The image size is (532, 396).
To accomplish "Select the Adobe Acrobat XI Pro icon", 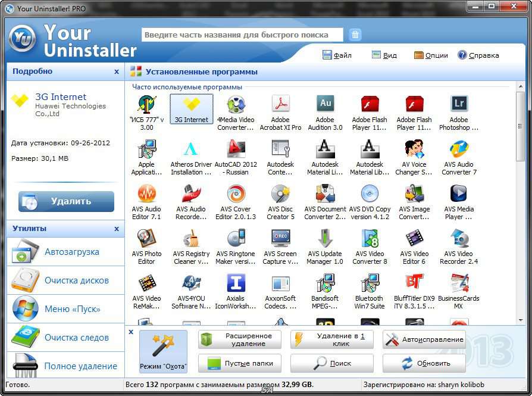I will [280, 104].
